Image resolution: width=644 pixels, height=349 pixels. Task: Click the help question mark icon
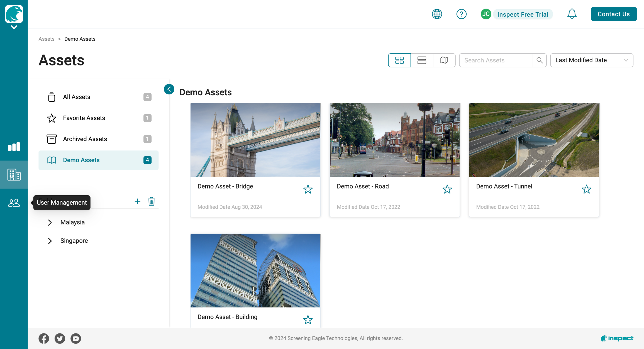[461, 14]
